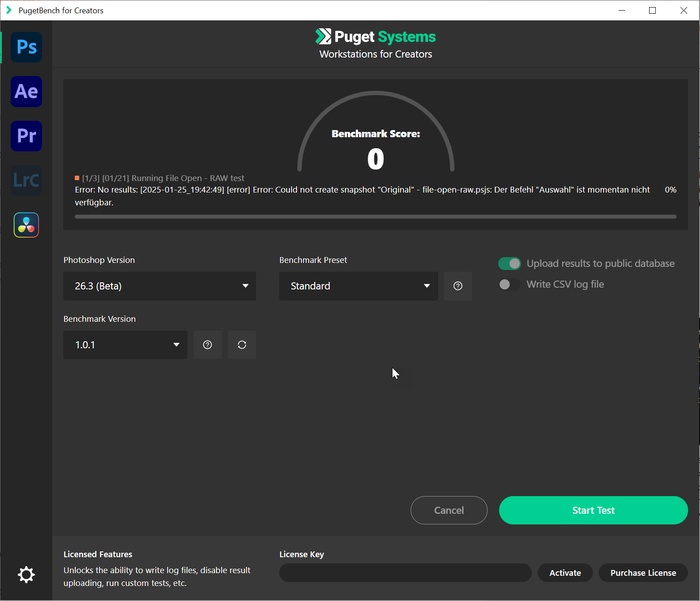Click the Benchmark Score gauge
700x601 pixels.
[x=376, y=131]
